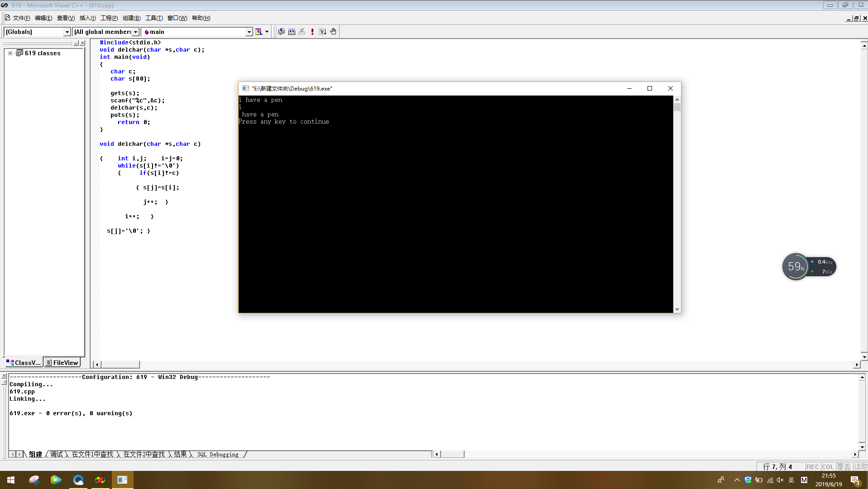This screenshot has width=868, height=489.
Task: Open the 窗口(W) menu
Action: (177, 18)
